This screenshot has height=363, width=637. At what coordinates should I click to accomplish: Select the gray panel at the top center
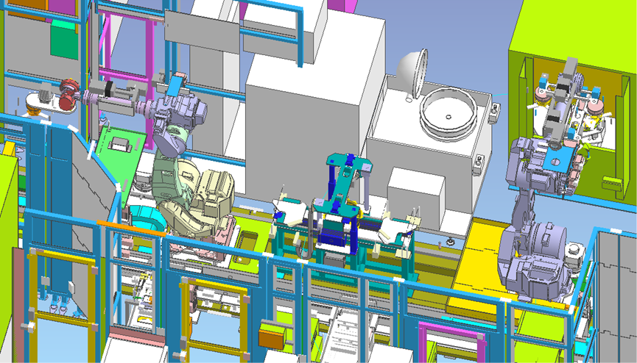click(x=202, y=32)
